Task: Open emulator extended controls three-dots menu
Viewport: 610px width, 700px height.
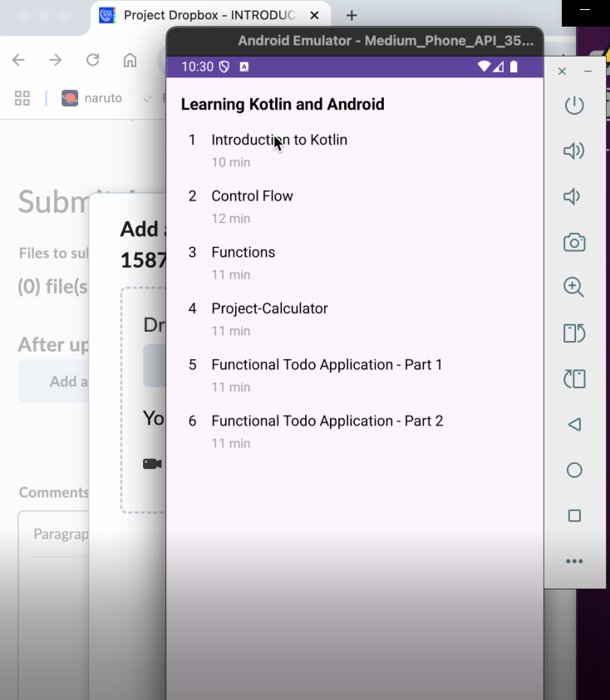Action: click(x=573, y=561)
